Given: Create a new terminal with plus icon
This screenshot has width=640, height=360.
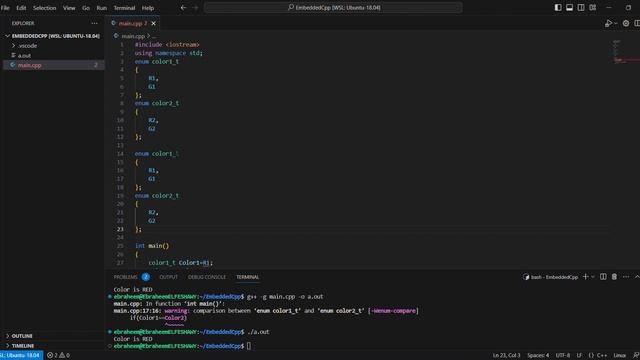Looking at the screenshot, I should point(585,277).
